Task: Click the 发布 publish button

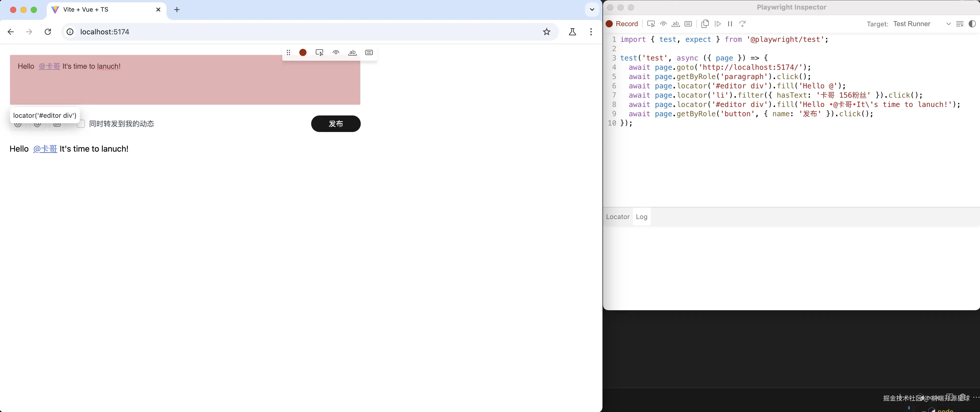Action: point(335,124)
